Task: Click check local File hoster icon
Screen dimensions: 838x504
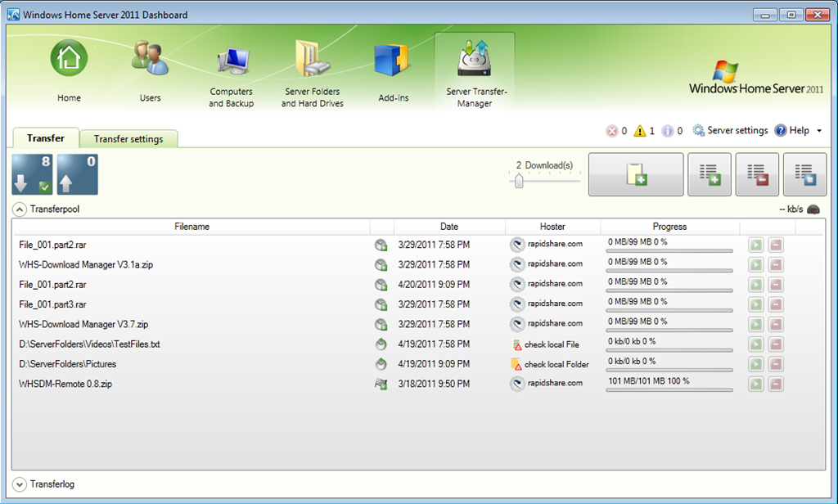Action: pos(517,344)
